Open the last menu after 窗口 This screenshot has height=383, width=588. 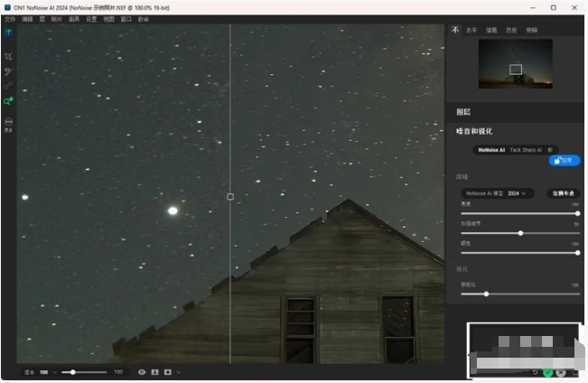pos(144,19)
